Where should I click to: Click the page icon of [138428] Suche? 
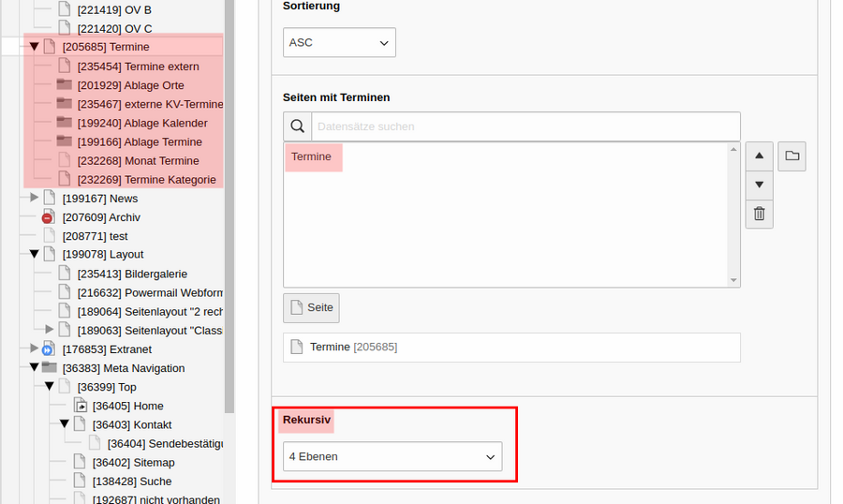tap(80, 481)
